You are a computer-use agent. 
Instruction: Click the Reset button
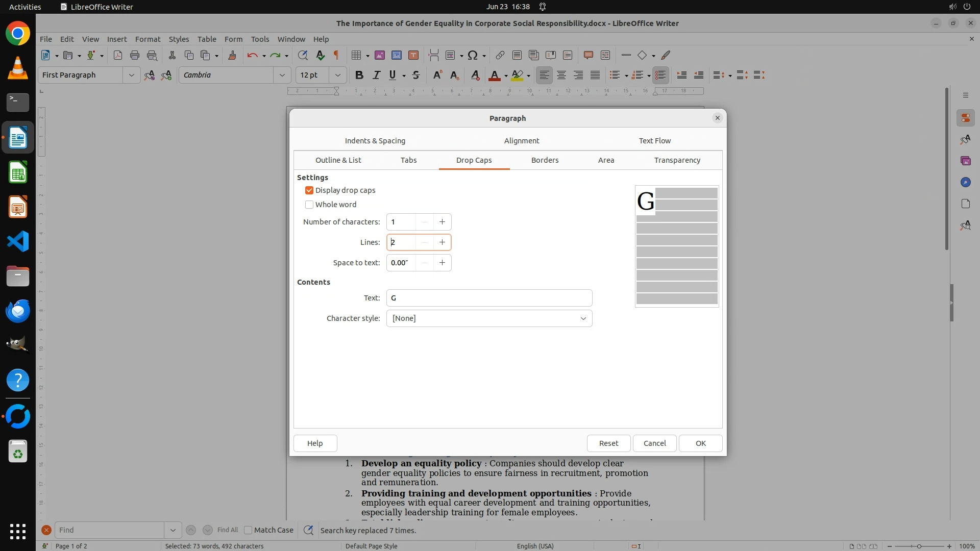608,443
